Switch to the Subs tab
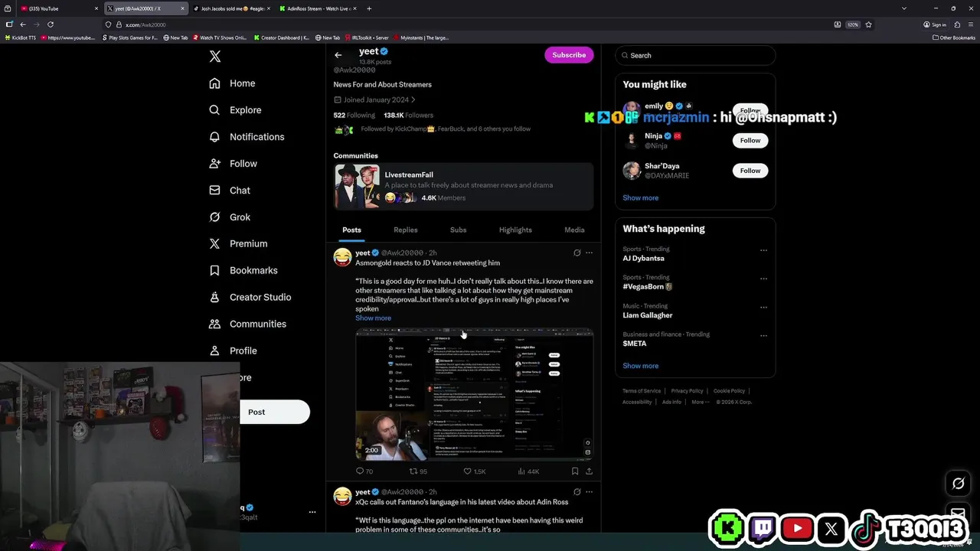This screenshot has height=551, width=980. pyautogui.click(x=458, y=230)
